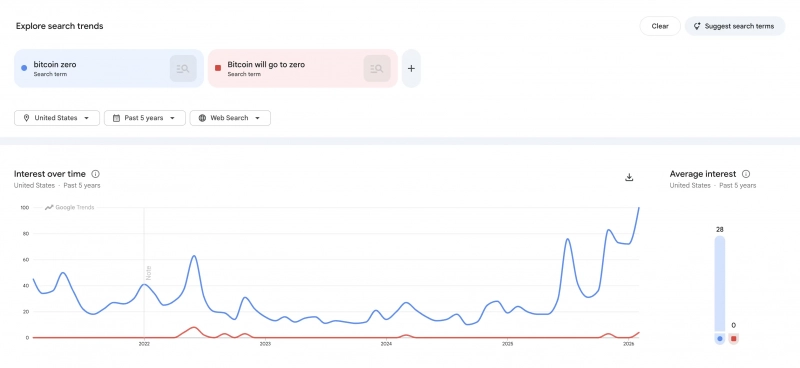The height and width of the screenshot is (368, 800).
Task: Open the United States region dropdown
Action: (x=57, y=118)
